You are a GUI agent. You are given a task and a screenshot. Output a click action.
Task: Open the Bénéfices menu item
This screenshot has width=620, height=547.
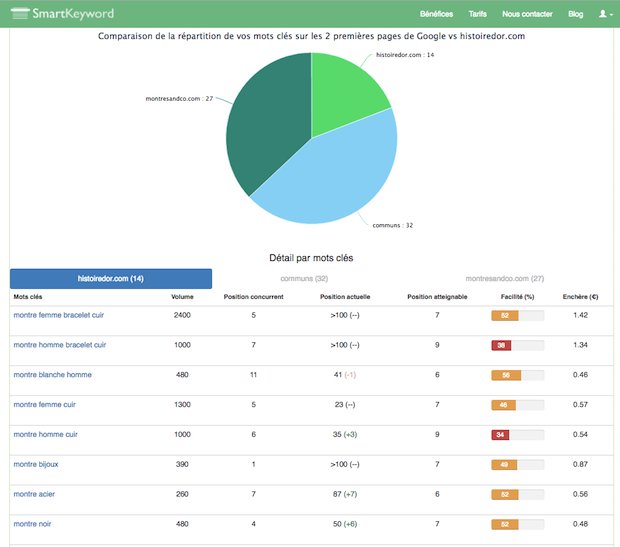tap(436, 14)
